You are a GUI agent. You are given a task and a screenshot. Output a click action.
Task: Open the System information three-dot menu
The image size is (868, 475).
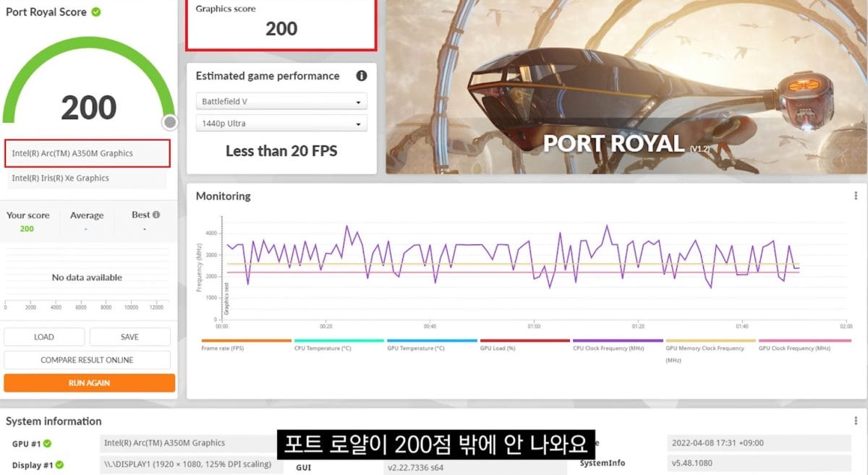[856, 421]
